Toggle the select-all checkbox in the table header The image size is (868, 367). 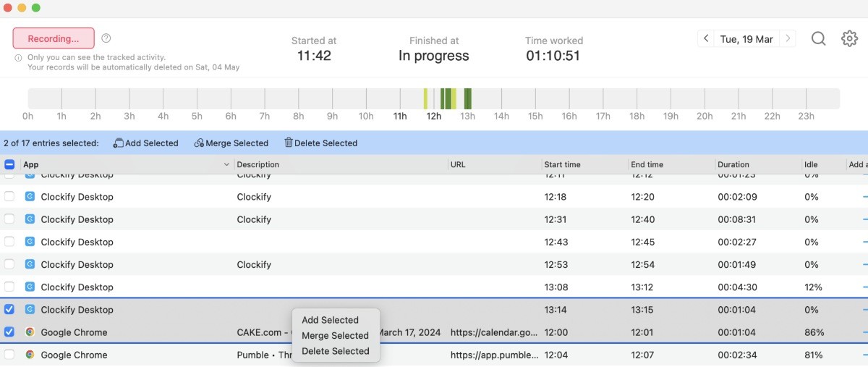tap(9, 164)
